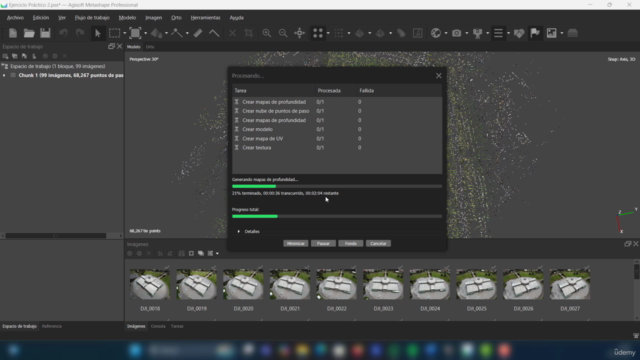Open the Flujo de trabajo menu
Image resolution: width=640 pixels, height=360 pixels.
point(92,18)
